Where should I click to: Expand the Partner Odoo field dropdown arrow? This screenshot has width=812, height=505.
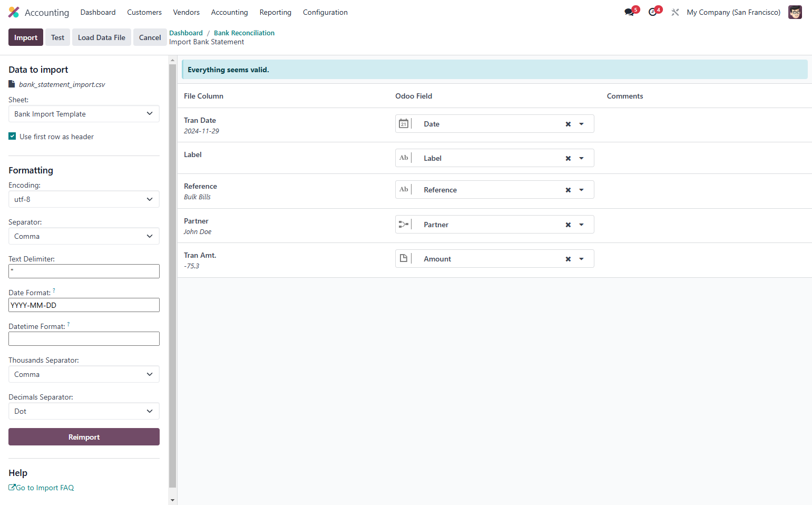[x=582, y=225]
